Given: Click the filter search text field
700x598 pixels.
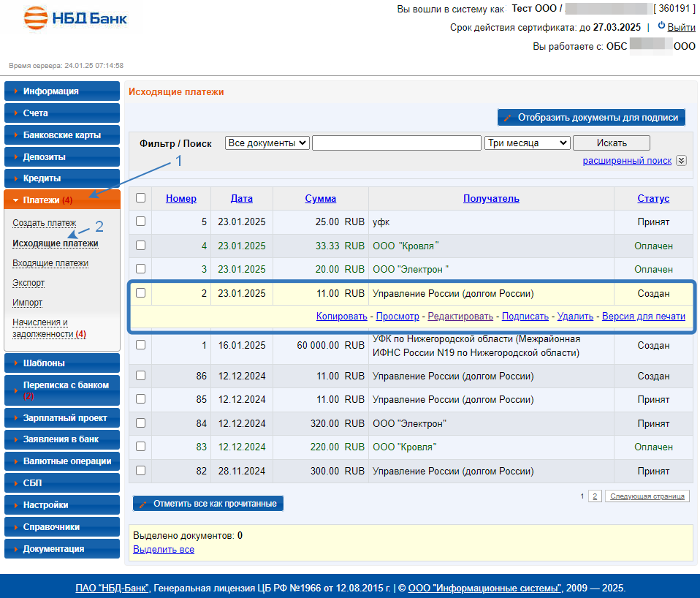Looking at the screenshot, I should tap(396, 143).
